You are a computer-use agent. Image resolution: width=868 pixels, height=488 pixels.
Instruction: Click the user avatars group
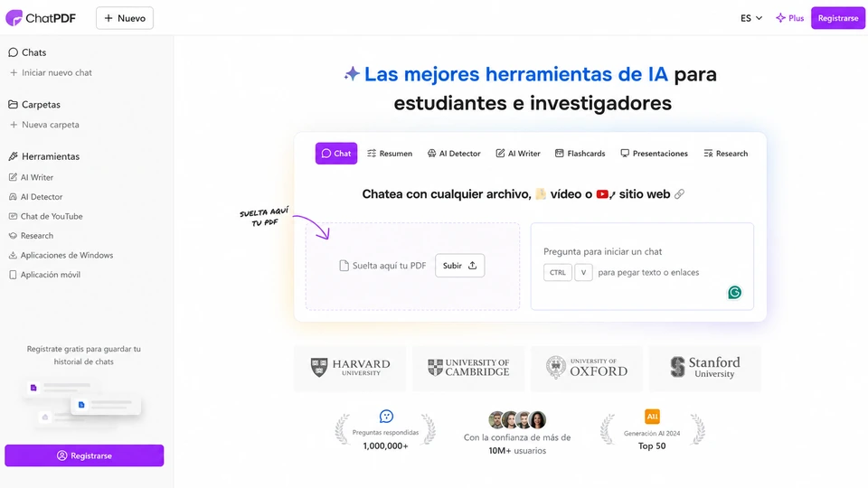517,420
